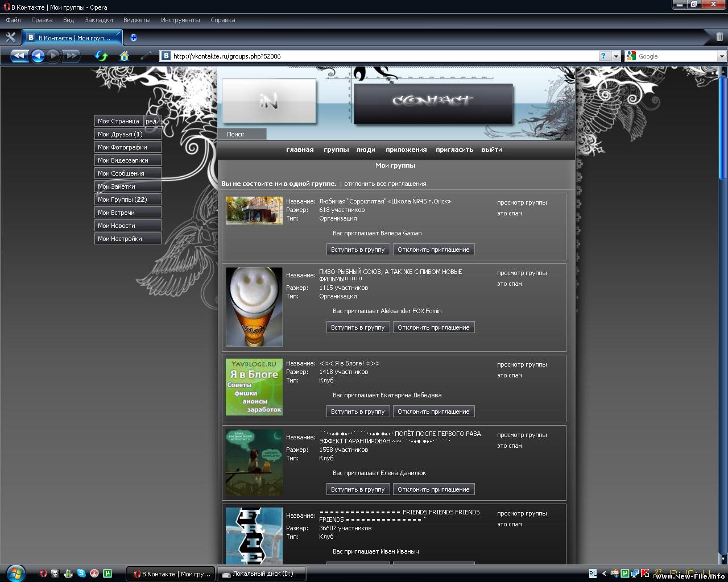Join the Школа №45 group with Вступить в группу
Viewport: 728px width, 582px height.
pos(358,250)
